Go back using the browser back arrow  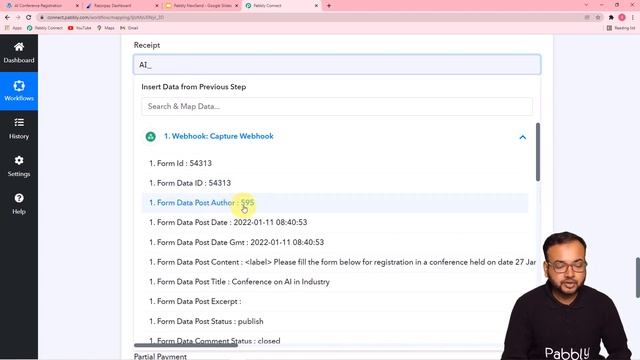point(7,18)
